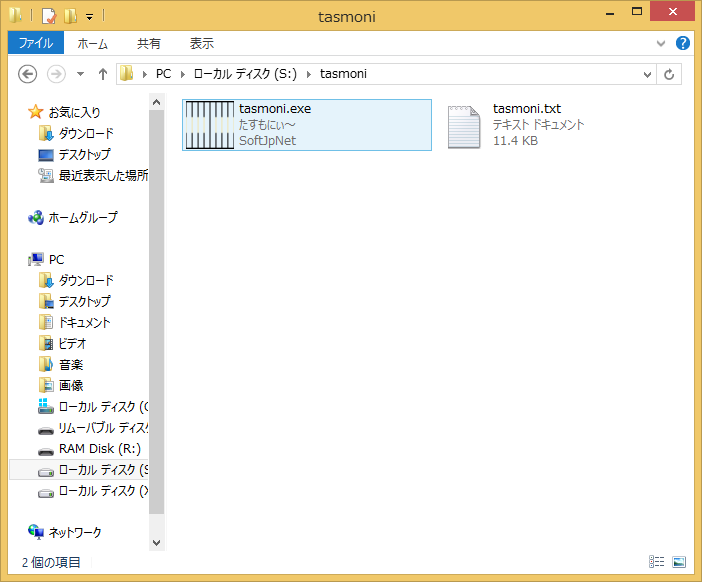Viewport: 702px width, 582px height.
Task: Open ダウンロード under PC
Action: [86, 281]
